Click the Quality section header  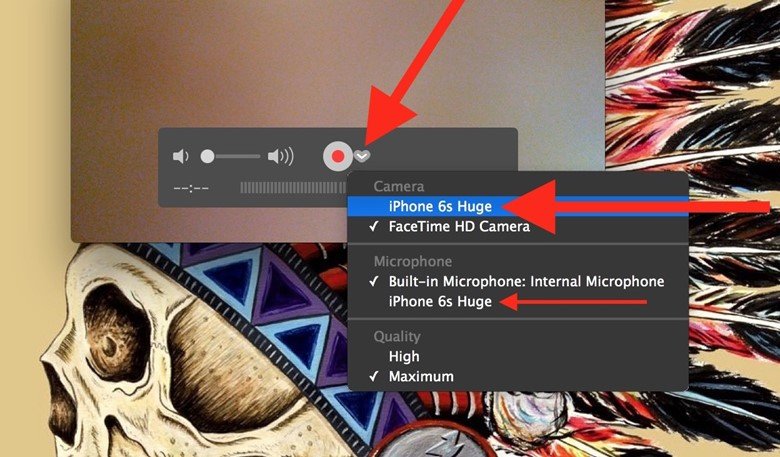(x=397, y=336)
